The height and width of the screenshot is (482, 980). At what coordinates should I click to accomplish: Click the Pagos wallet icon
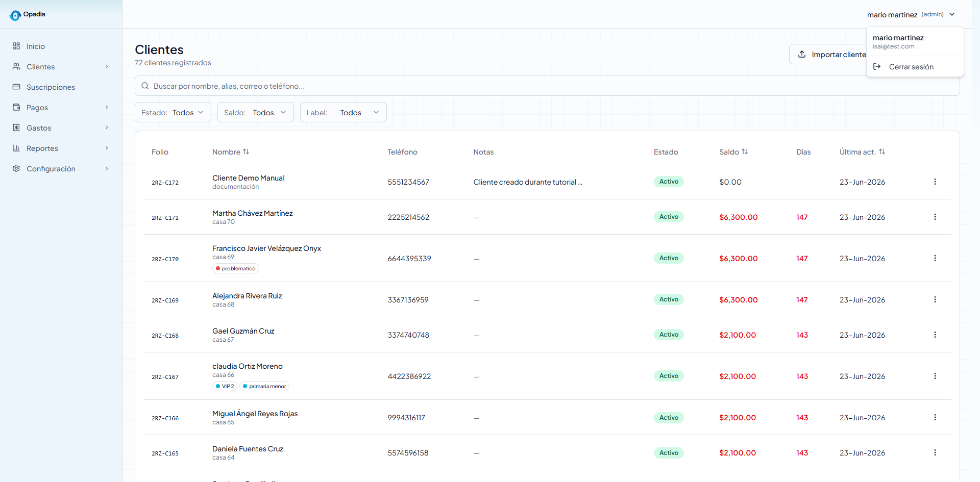pyautogui.click(x=16, y=107)
